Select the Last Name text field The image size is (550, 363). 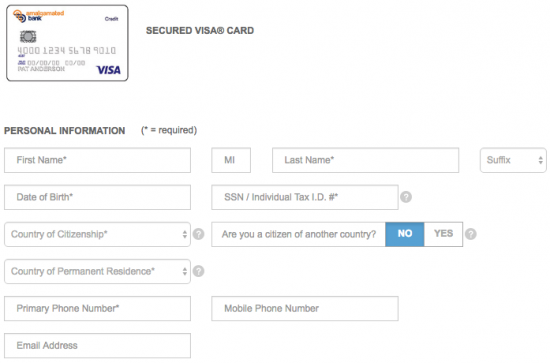365,160
